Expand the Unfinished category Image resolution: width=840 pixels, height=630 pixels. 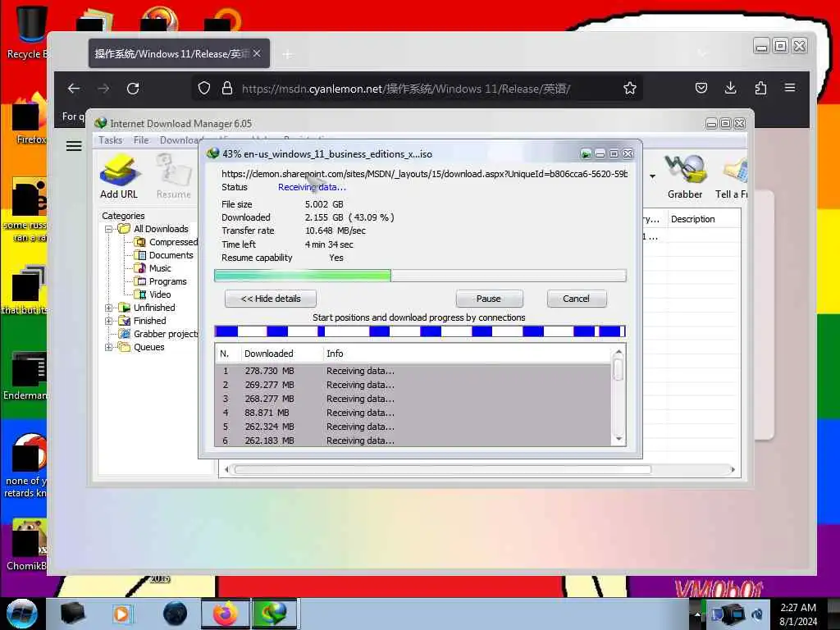(x=109, y=308)
